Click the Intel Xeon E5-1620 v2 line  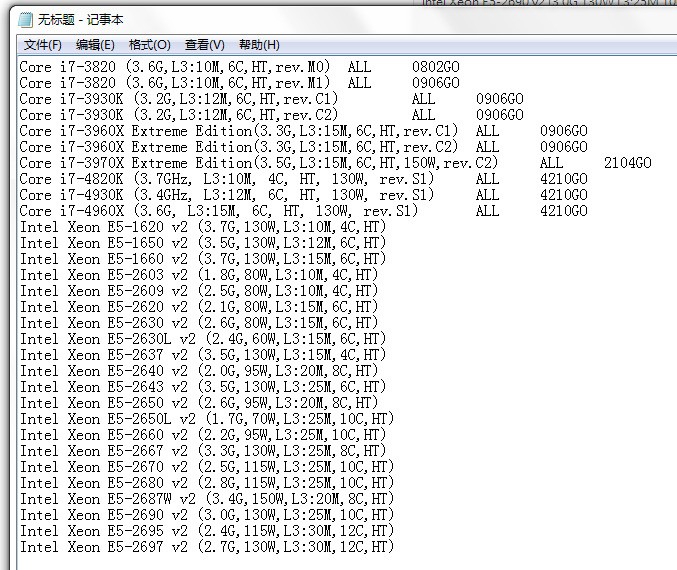[203, 227]
